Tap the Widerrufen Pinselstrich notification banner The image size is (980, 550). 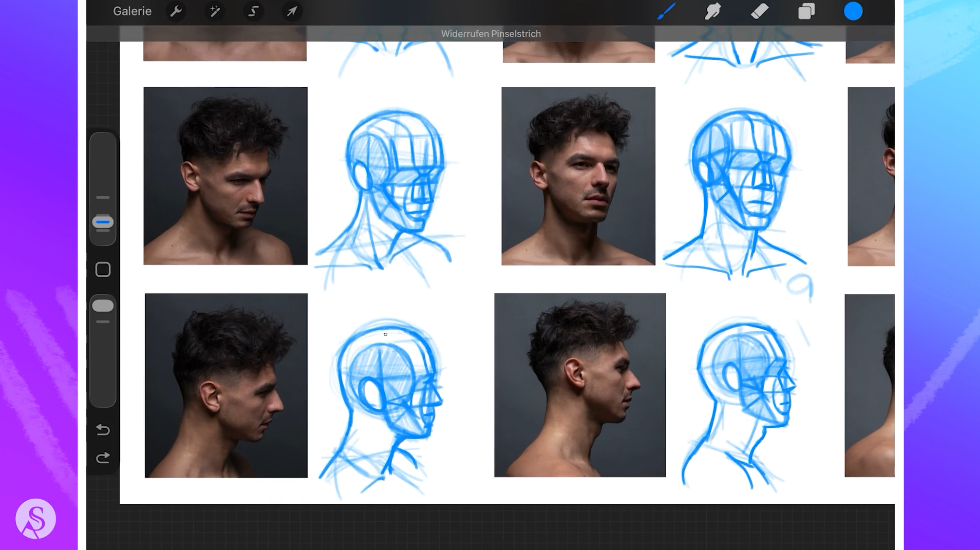[491, 34]
